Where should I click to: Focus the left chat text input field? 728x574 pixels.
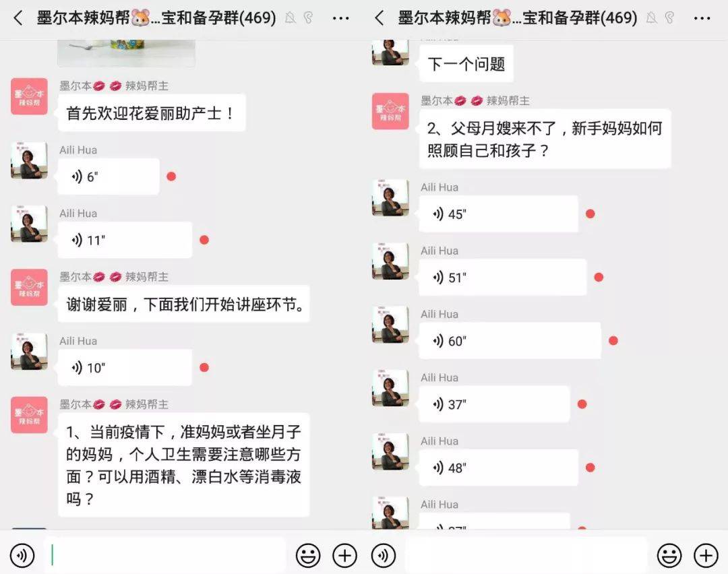pos(165,555)
